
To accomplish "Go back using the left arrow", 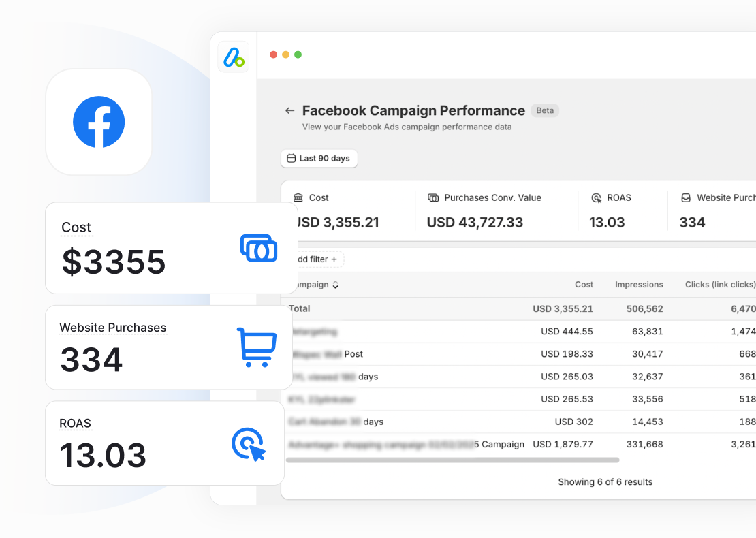I will tap(289, 110).
